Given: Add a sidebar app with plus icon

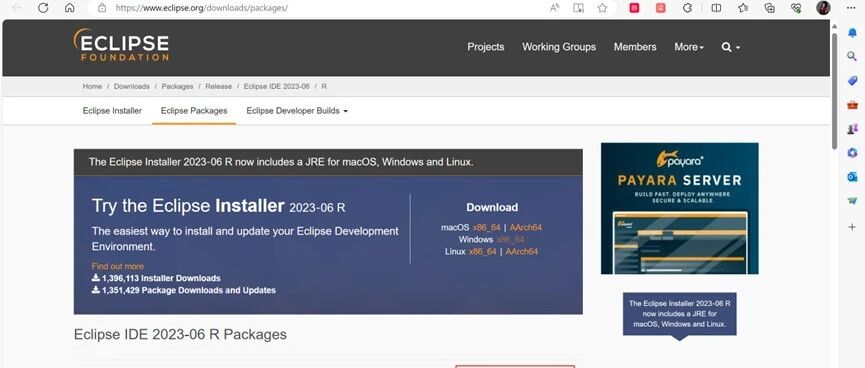Looking at the screenshot, I should [852, 227].
